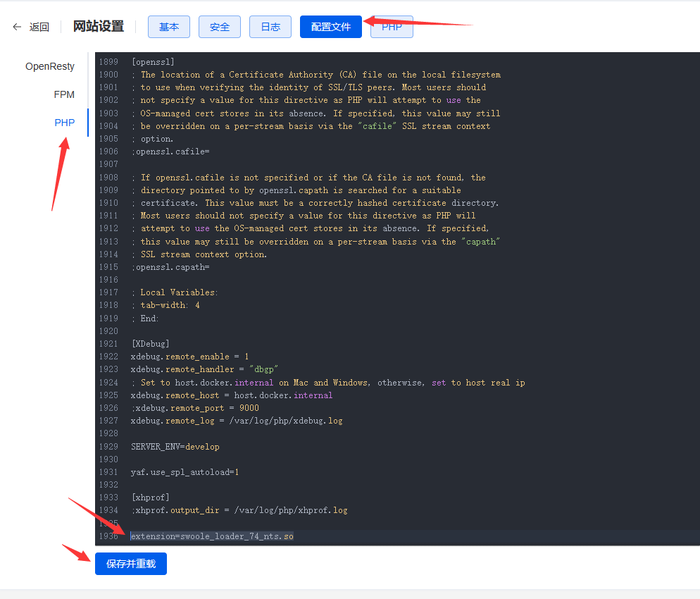Click line number 1929 in gutter
This screenshot has width=700, height=599.
coord(108,447)
